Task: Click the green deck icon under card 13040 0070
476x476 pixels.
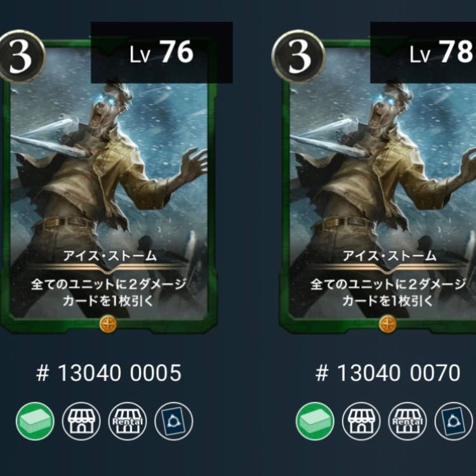Action: coord(315,421)
